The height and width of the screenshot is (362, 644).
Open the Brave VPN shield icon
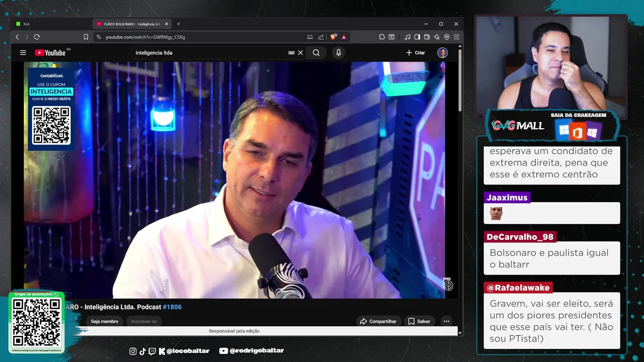point(447,37)
